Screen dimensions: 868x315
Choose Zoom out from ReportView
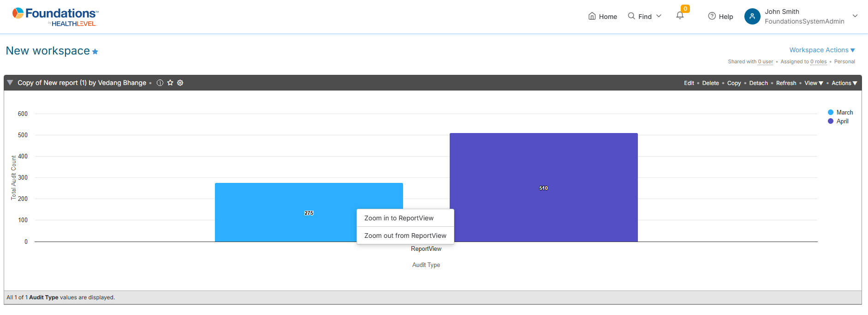(405, 236)
